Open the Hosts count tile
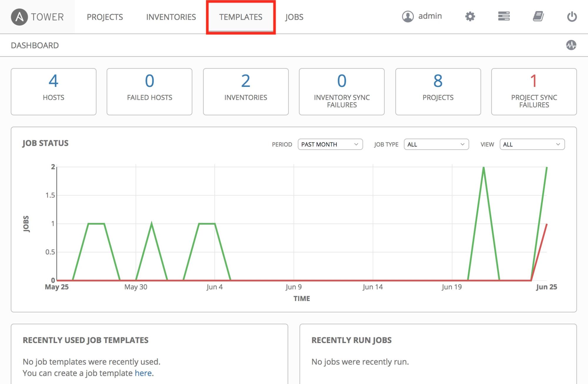The width and height of the screenshot is (588, 384). [54, 92]
